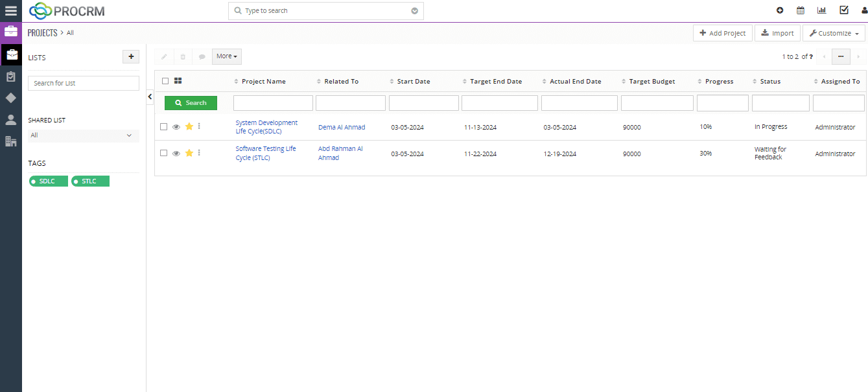Screen dimensions: 868x392
Task: Click the organizations building icon in sidebar
Action: (x=11, y=141)
